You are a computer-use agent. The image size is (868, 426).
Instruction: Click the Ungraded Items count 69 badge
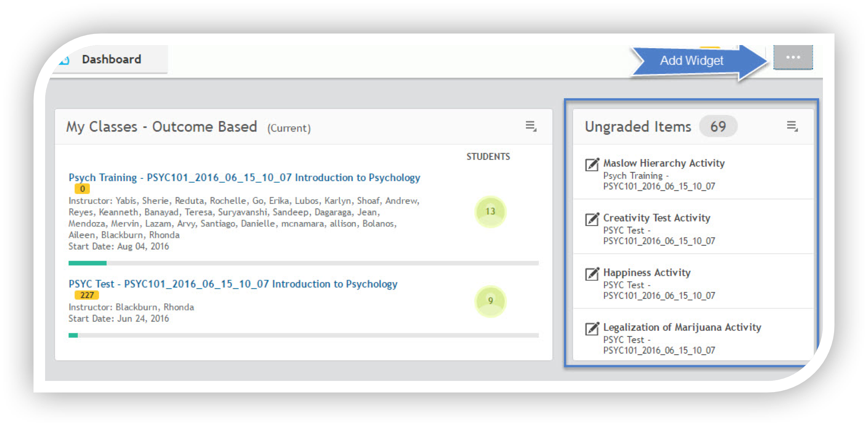718,126
